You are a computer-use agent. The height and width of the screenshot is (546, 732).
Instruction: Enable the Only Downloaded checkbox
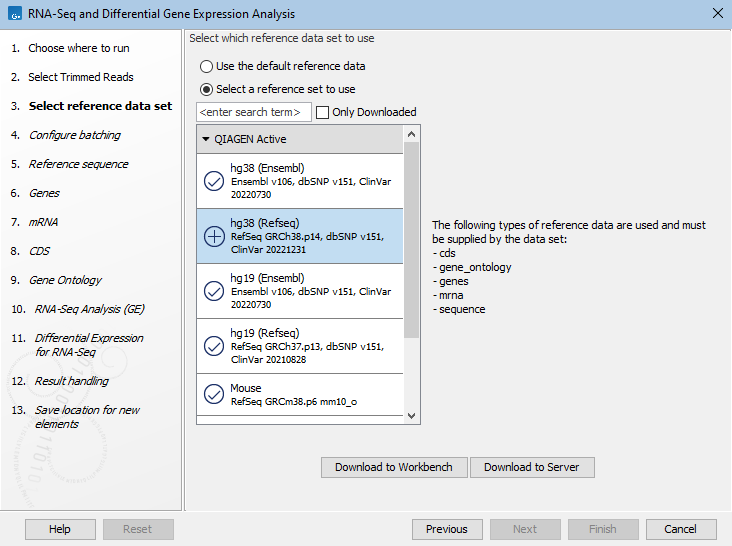tap(323, 112)
